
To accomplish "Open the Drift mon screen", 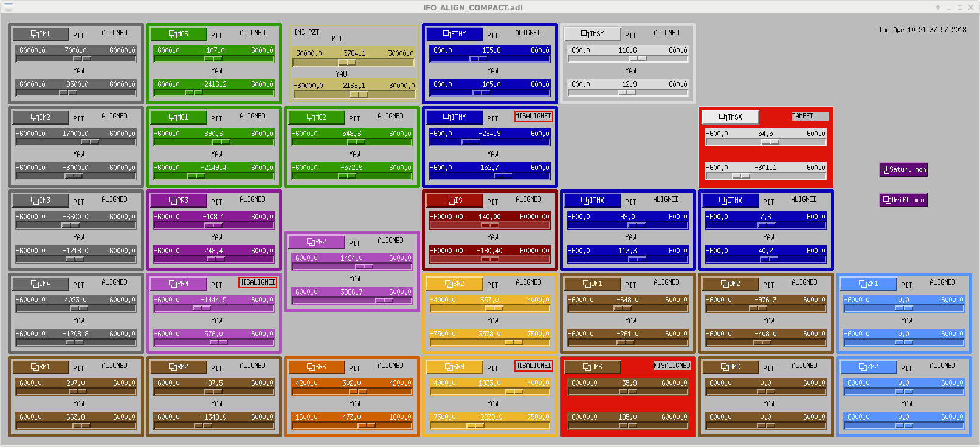I will tap(903, 200).
